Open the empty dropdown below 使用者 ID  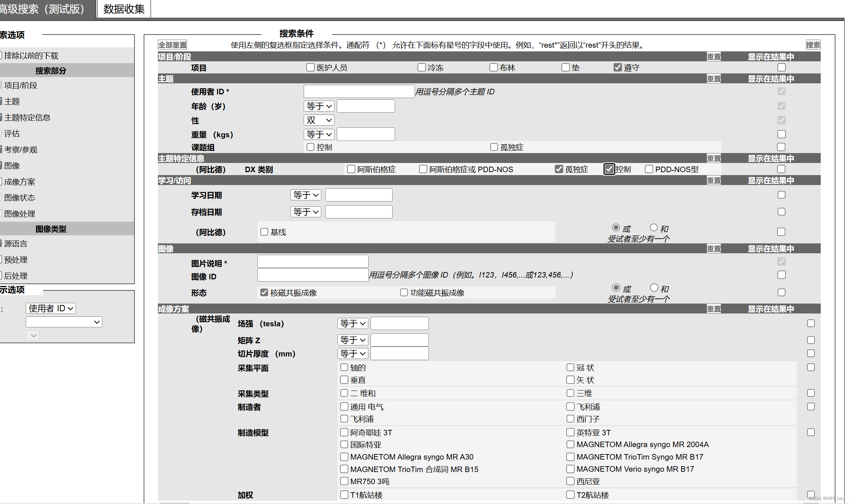tap(64, 322)
